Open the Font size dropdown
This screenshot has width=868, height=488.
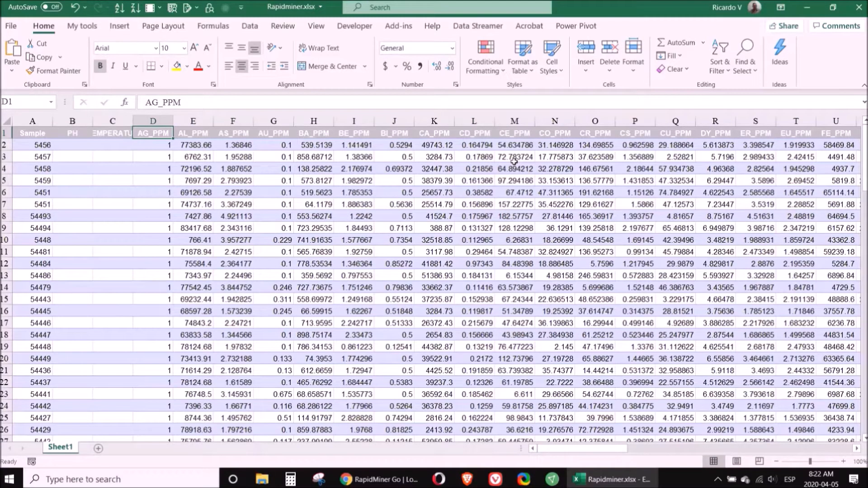[184, 48]
